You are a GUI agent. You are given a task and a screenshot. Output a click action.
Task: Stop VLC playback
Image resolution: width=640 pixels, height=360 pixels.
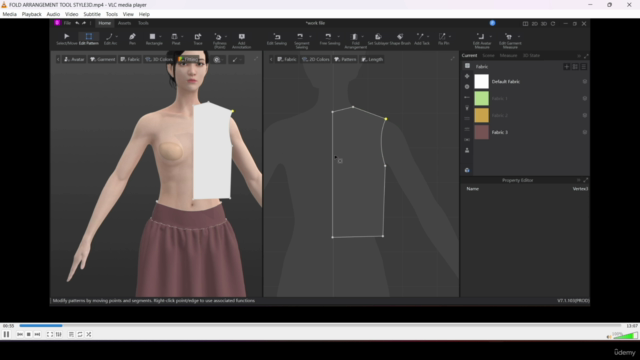click(29, 334)
